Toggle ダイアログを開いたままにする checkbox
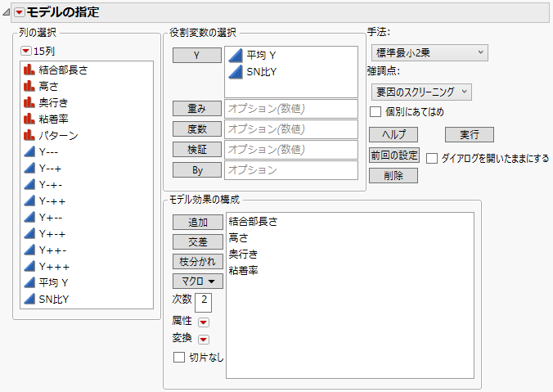Screen dimensions: 553x392 (432, 159)
